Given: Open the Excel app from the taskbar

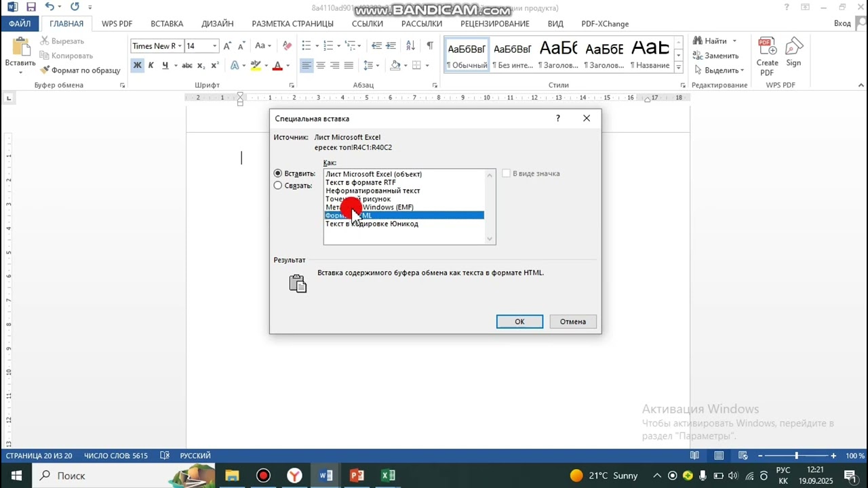Looking at the screenshot, I should pos(388,475).
